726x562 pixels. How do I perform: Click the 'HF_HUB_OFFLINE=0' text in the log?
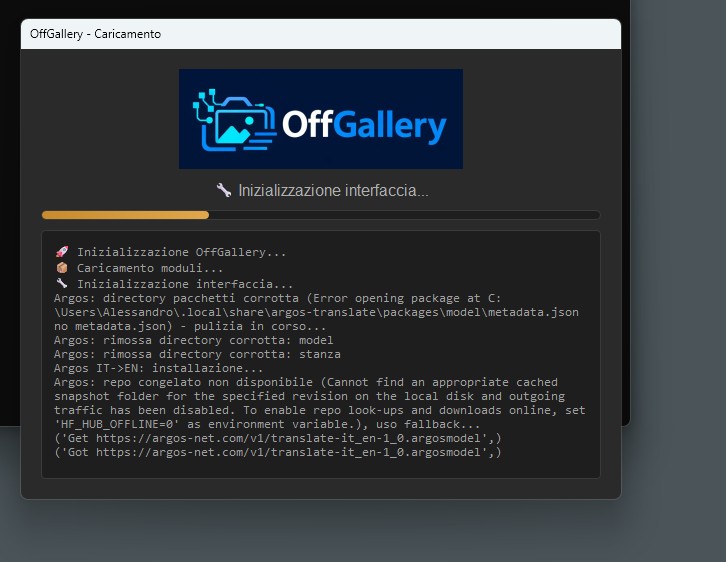click(120, 424)
